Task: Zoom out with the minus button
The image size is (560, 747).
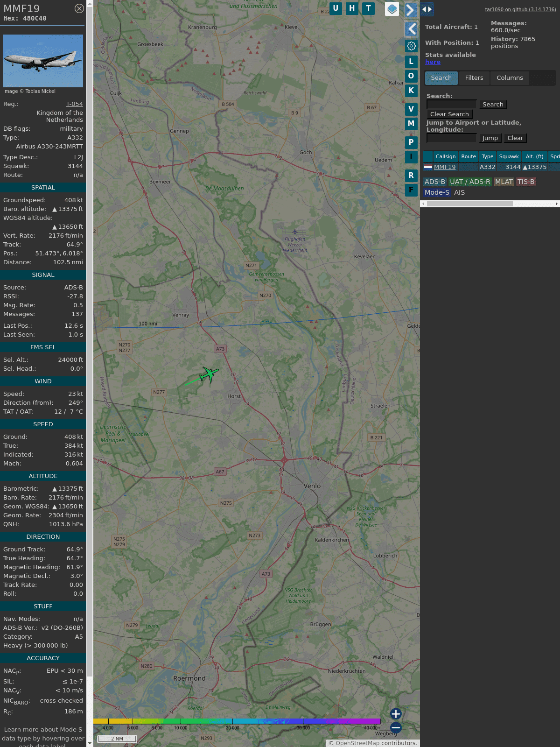Action: [396, 727]
